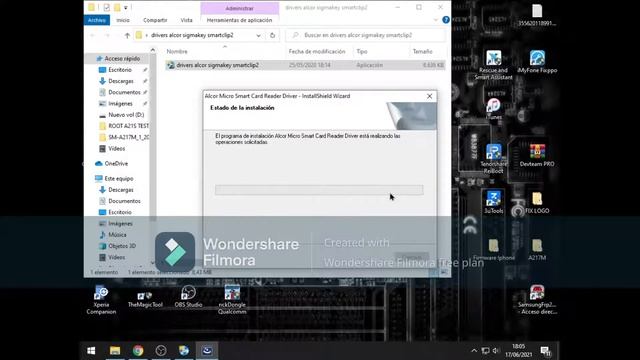The height and width of the screenshot is (360, 640).
Task: Open SM-A217M folder in navigation pane
Action: tap(128, 137)
